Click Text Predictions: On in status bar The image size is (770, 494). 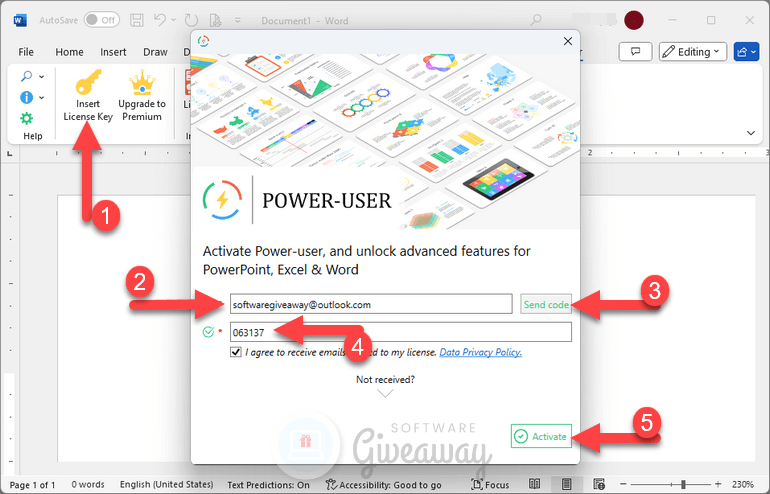(x=269, y=485)
